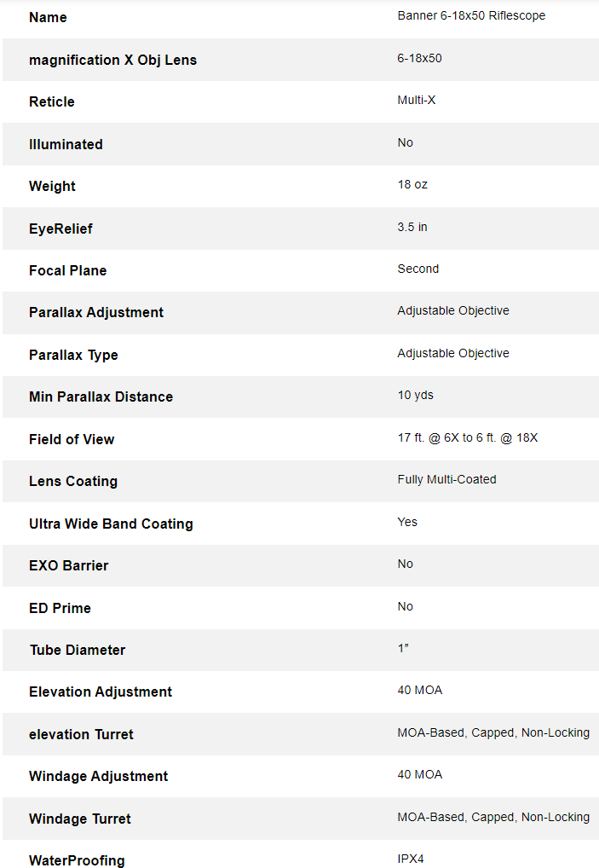Select the Second focal plane value
The width and height of the screenshot is (599, 868).
click(x=418, y=269)
